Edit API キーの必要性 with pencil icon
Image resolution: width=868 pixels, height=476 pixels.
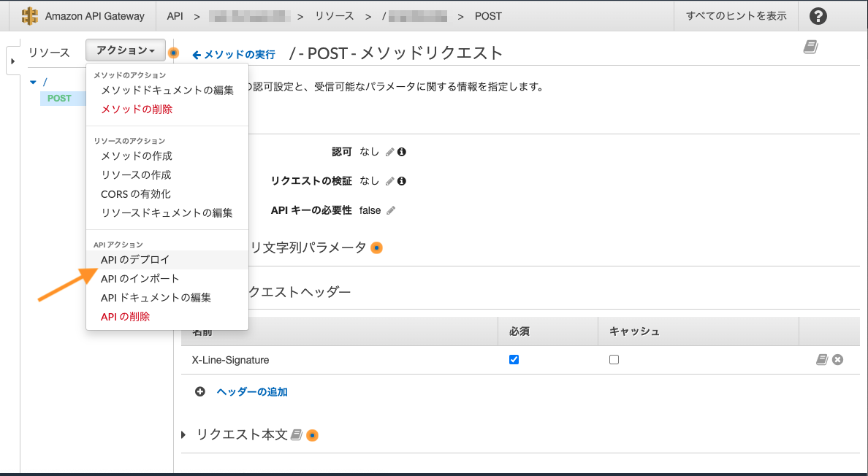(x=391, y=210)
